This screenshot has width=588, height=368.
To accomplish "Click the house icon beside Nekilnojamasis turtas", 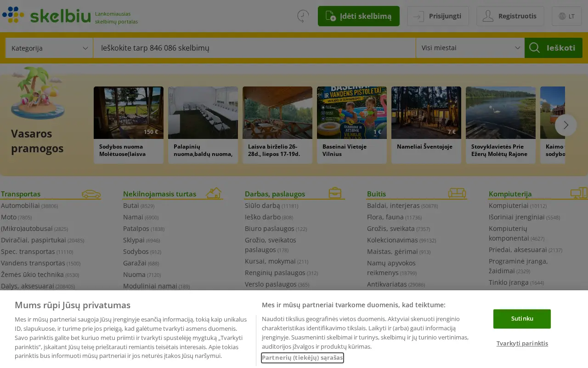I will (x=214, y=193).
